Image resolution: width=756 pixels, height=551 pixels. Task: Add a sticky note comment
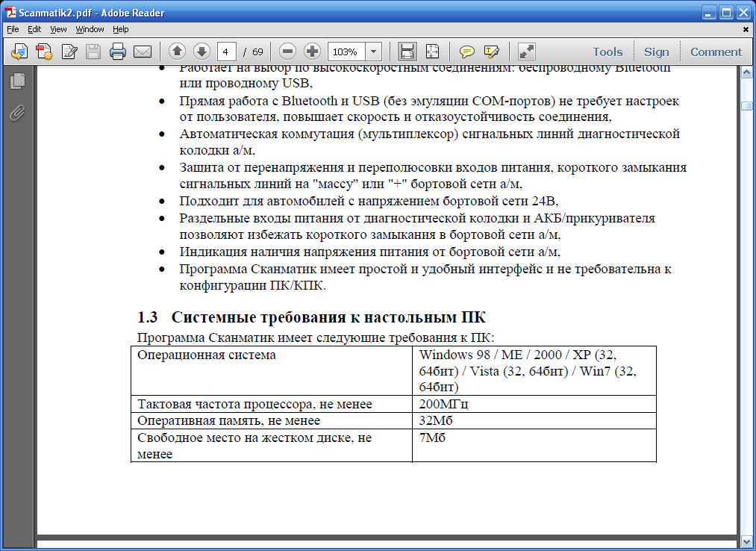point(466,52)
